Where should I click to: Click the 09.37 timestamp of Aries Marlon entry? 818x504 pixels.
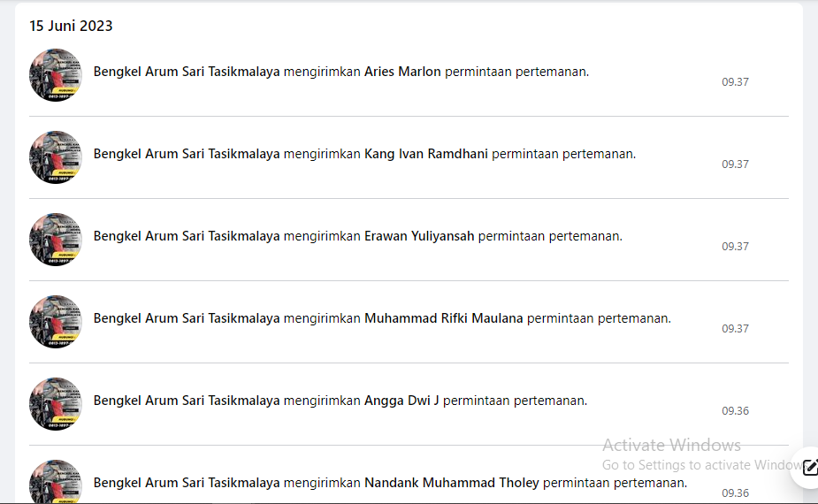tap(735, 82)
